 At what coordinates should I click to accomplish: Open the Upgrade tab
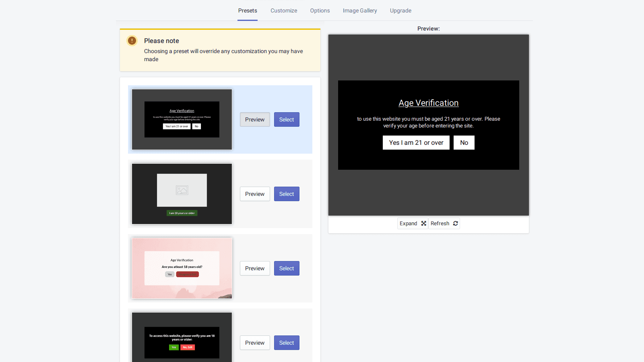click(x=400, y=10)
